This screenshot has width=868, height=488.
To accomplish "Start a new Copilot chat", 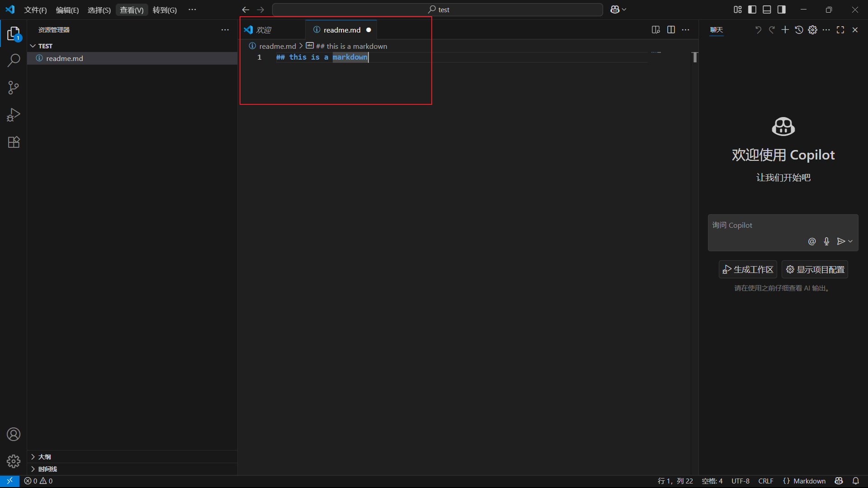I will click(x=785, y=30).
